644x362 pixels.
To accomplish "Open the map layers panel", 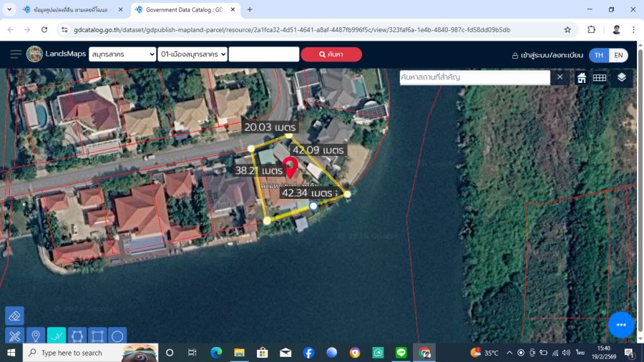I will click(x=621, y=77).
